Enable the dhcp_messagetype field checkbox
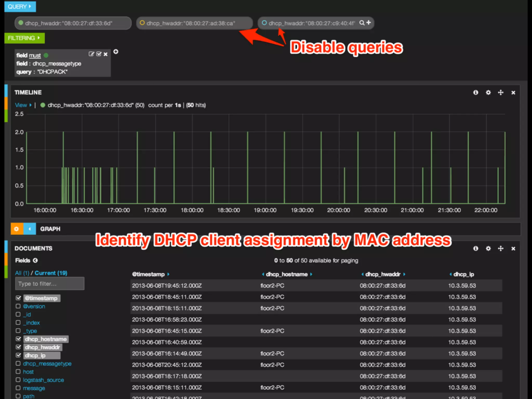This screenshot has width=532, height=399. 18,363
